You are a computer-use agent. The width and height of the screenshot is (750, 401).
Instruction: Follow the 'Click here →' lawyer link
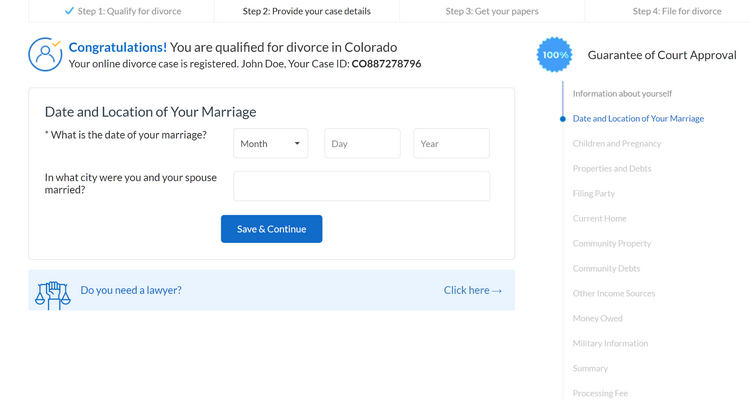coord(472,290)
